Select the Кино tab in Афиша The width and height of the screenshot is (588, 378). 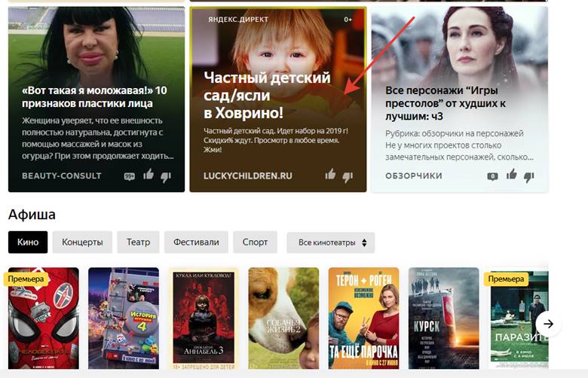point(28,242)
